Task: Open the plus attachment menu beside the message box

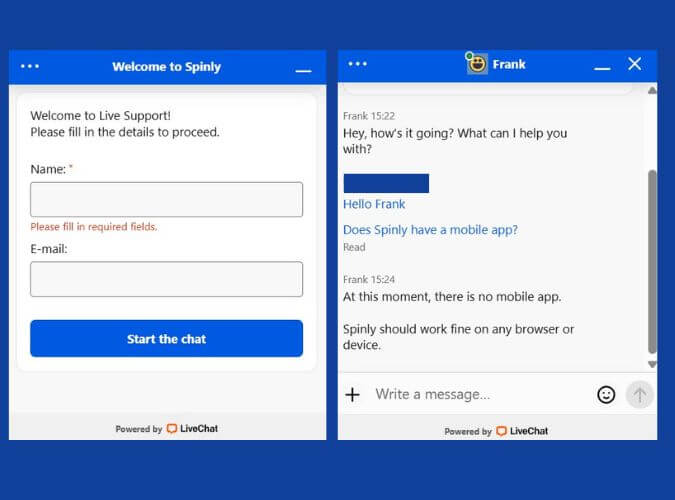Action: pos(352,394)
